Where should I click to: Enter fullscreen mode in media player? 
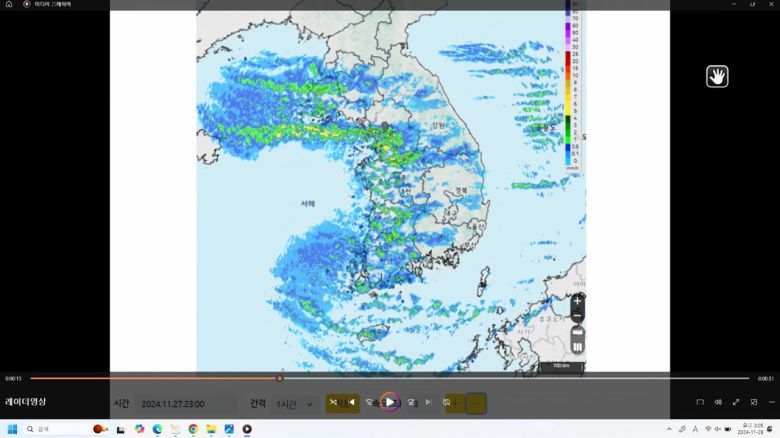click(736, 402)
